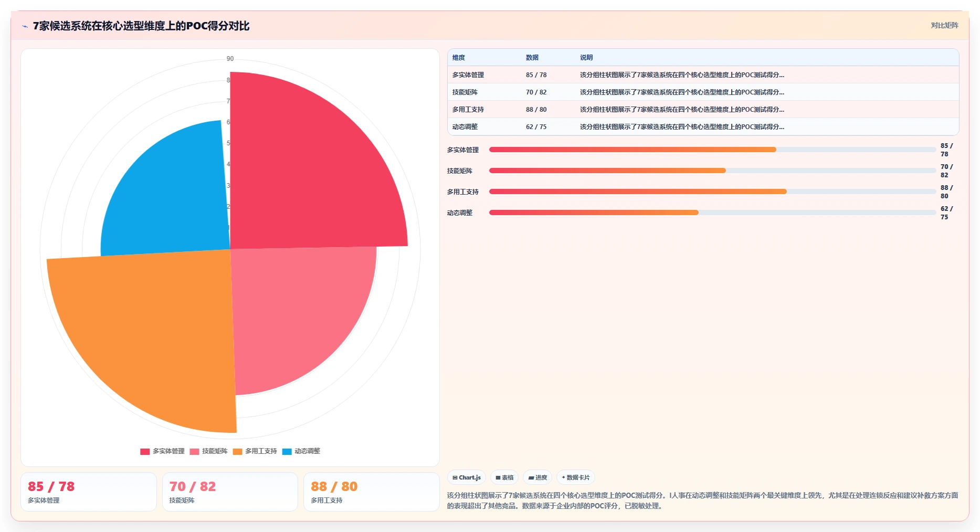Click the 动态调整 row in the data table
The height and width of the screenshot is (532, 980).
tap(703, 126)
